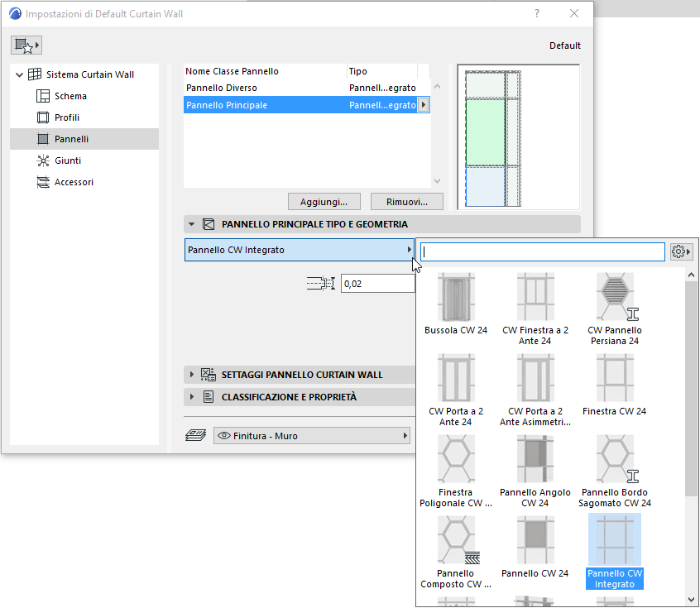This screenshot has width=700, height=608.
Task: Click the Tipo e Geometria section icon
Action: [x=209, y=224]
